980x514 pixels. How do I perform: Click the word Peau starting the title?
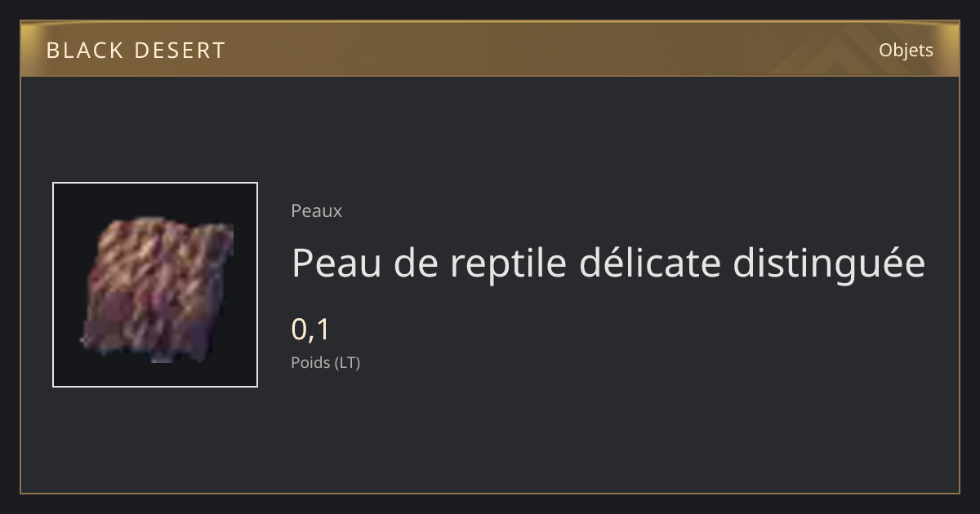pos(336,264)
